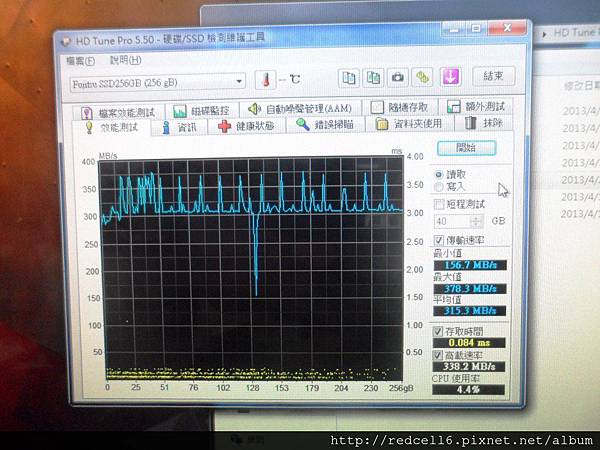
Task: Click the 40 GB input field
Action: tap(452, 221)
